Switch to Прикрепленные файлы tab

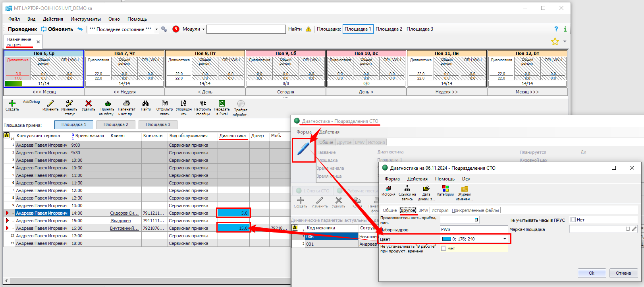[475, 210]
